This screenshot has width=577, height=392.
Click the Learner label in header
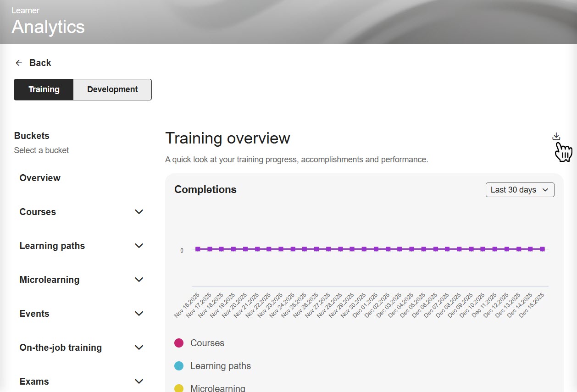tap(25, 10)
